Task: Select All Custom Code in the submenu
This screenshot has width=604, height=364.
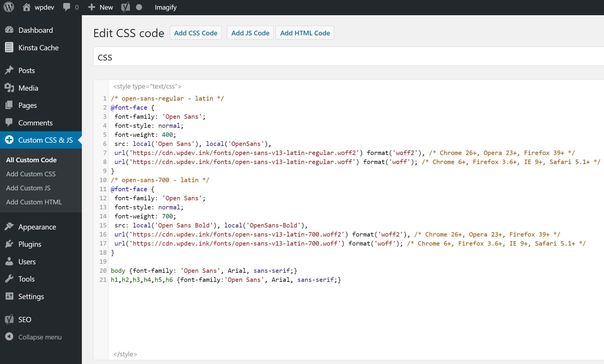Action: click(31, 160)
